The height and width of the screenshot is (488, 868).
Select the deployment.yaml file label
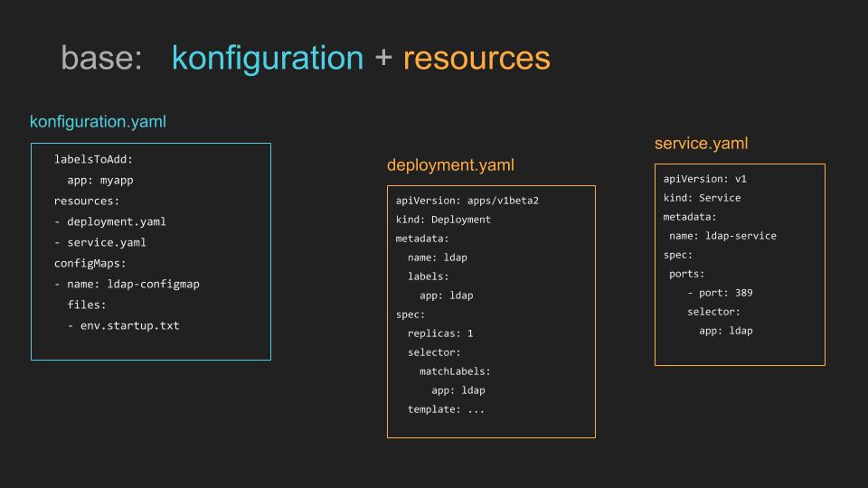click(x=450, y=164)
